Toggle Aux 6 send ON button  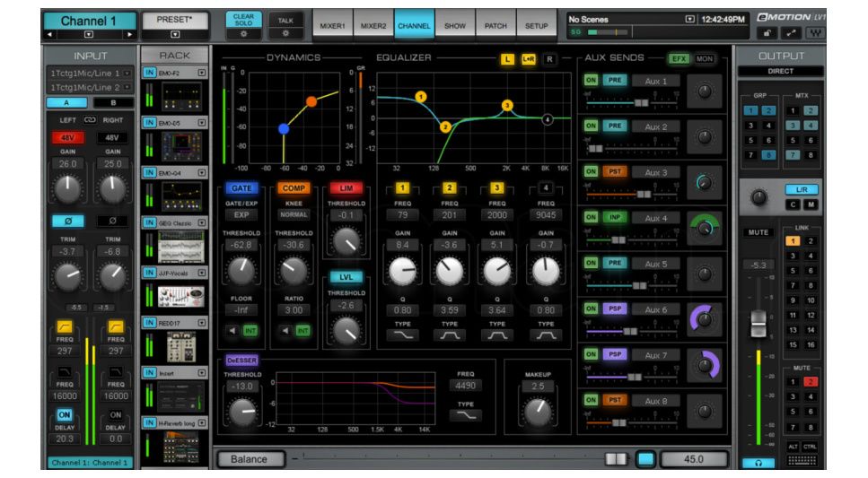tap(591, 309)
